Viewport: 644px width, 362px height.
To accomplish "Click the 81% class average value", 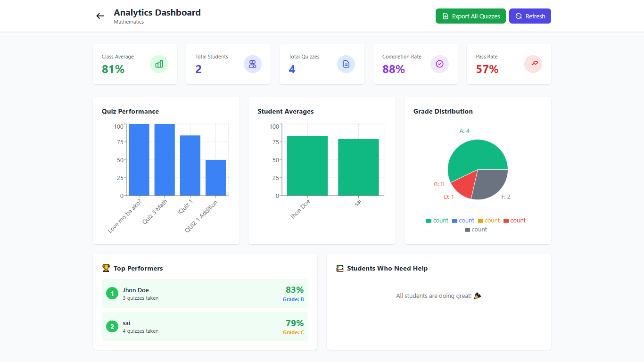I will coord(113,69).
